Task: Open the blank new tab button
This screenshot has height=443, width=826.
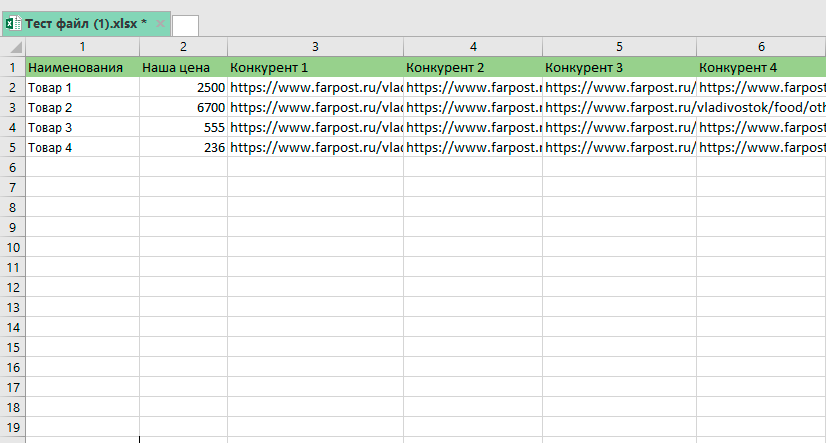Action: coord(185,25)
